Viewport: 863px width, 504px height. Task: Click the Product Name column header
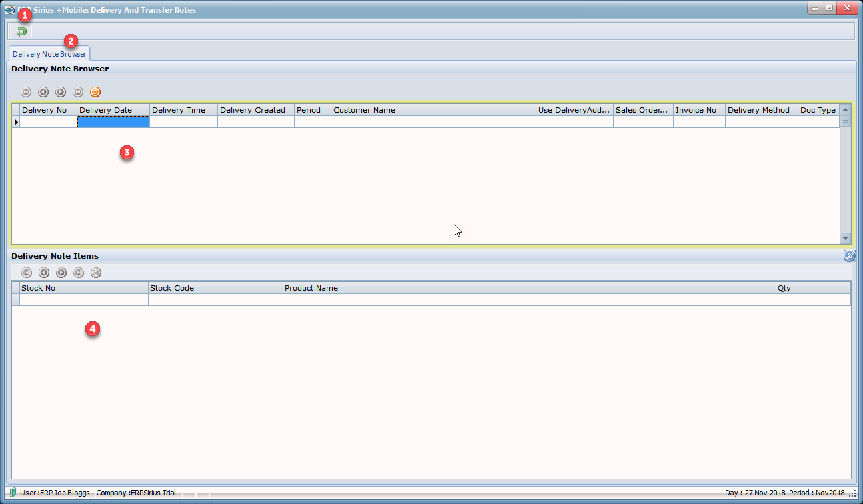530,288
